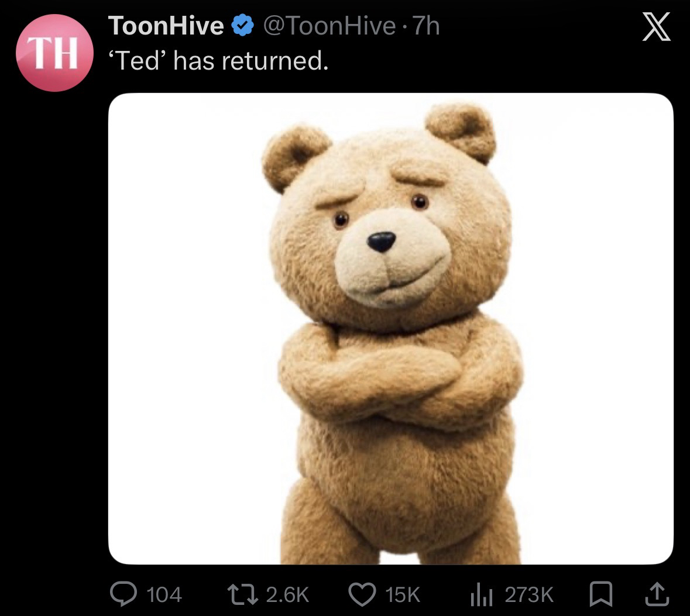Image resolution: width=690 pixels, height=616 pixels.
Task: Click the 104 replies count
Action: click(164, 594)
